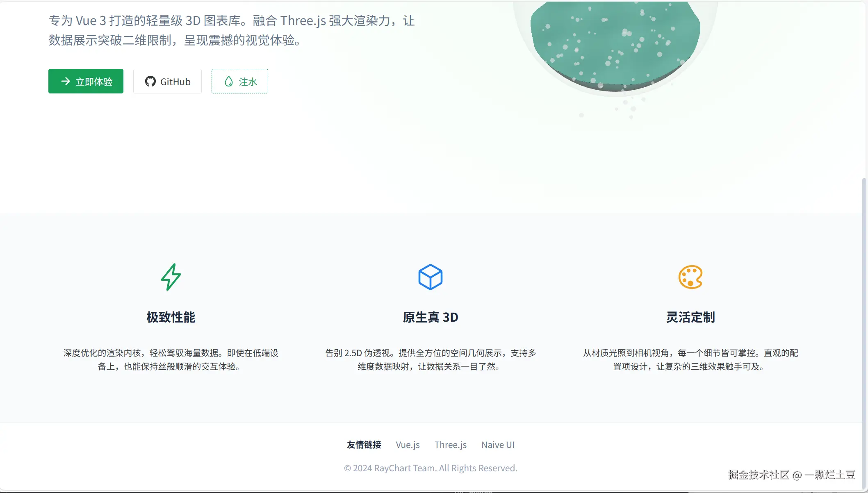Select the 灵活定制 heading
This screenshot has height=493, width=868.
[x=690, y=317]
